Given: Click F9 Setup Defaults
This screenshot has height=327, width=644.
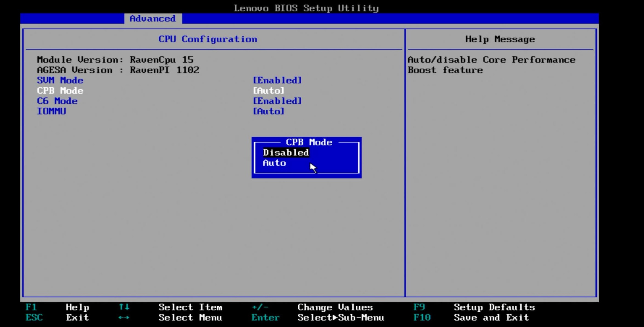Looking at the screenshot, I should coord(419,307).
